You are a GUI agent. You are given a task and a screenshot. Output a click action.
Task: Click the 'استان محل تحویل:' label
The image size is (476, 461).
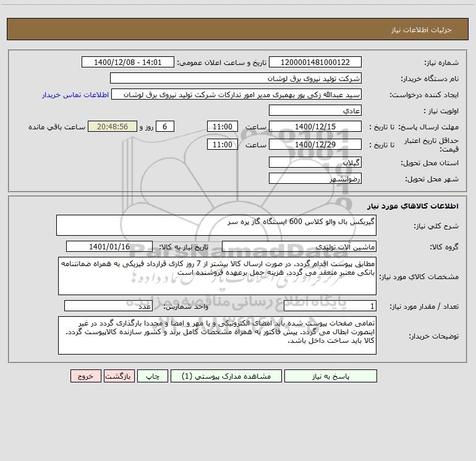click(430, 163)
